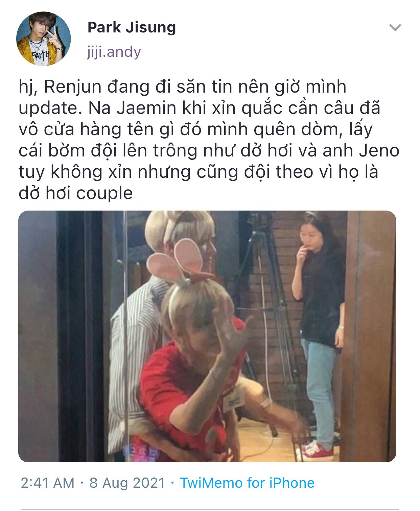Viewport: 420px width, 511px height.
Task: Tap the camera tripod in the photo
Action: coord(267,304)
